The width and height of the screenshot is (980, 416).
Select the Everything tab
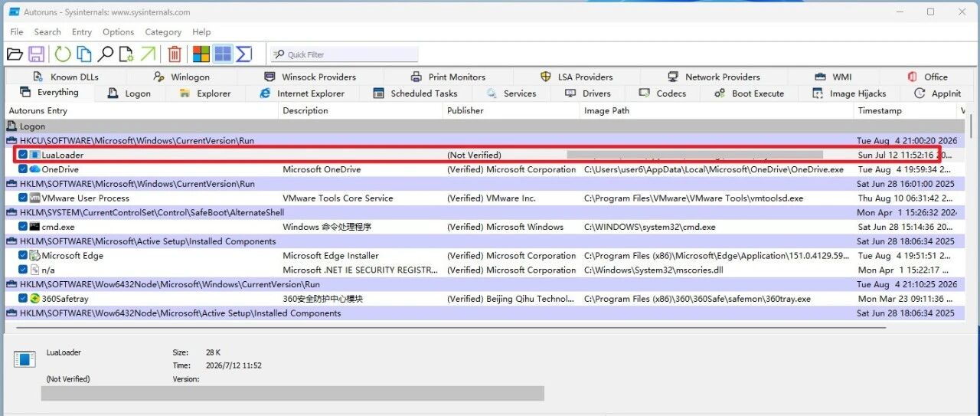50,93
